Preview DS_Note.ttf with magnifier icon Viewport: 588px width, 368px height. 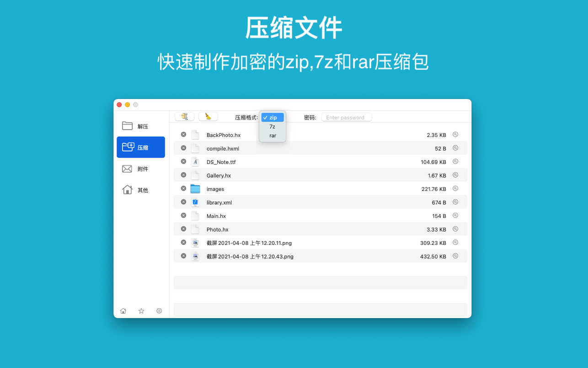click(x=455, y=162)
